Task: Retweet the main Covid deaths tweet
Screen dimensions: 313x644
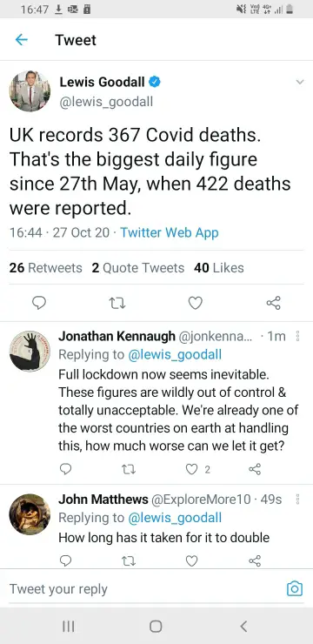Action: coord(117,303)
